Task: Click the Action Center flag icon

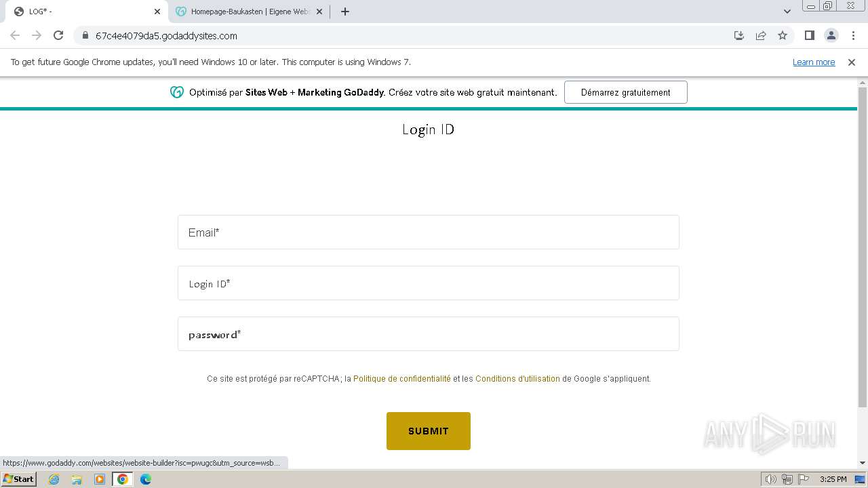Action: tap(804, 479)
